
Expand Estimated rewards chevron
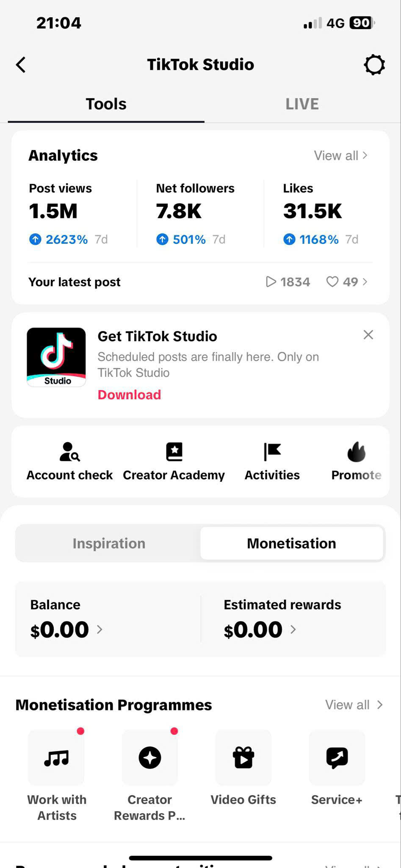tap(293, 629)
